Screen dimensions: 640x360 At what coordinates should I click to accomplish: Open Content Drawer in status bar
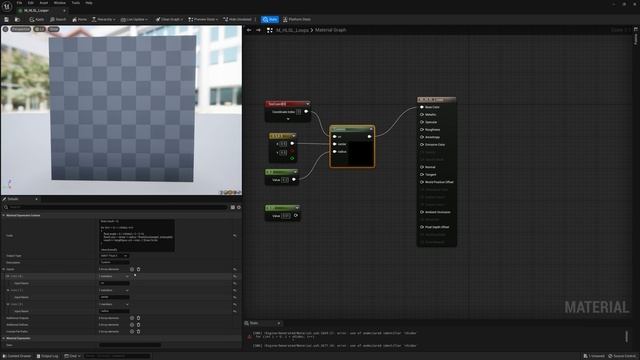pos(17,356)
